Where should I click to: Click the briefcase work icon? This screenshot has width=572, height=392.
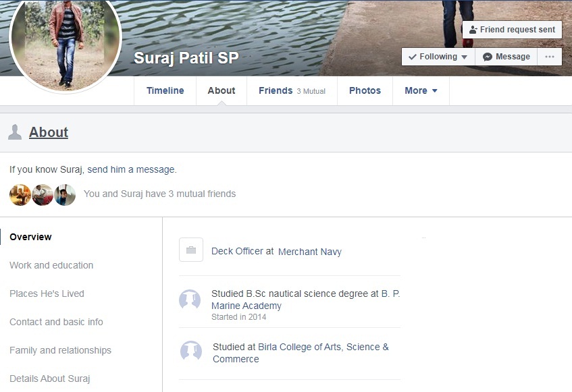(x=190, y=250)
